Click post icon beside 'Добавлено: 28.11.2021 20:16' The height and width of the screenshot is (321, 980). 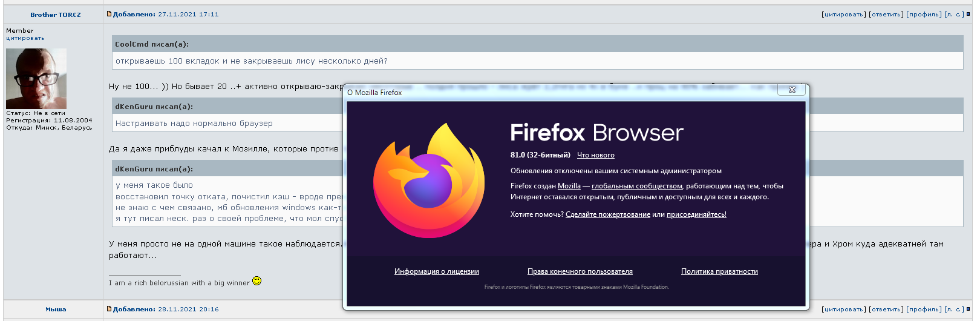109,308
